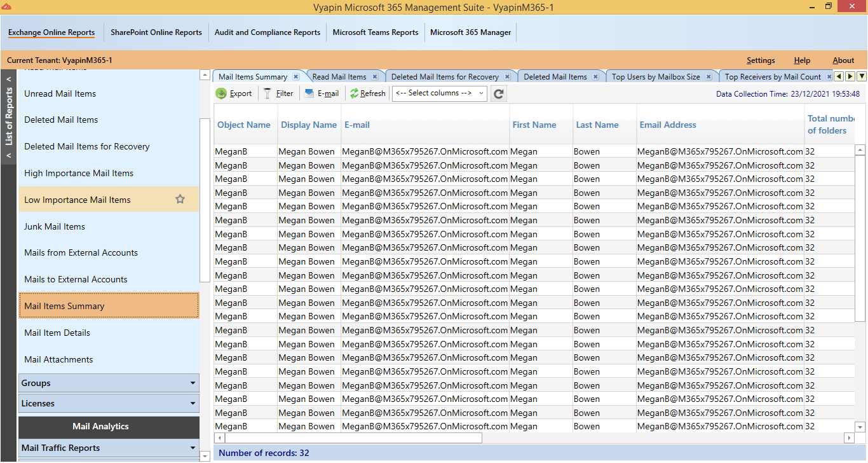Viewport: 868px width, 463px height.
Task: Switch to Top Users by Mailbox Size tab
Action: pyautogui.click(x=656, y=77)
